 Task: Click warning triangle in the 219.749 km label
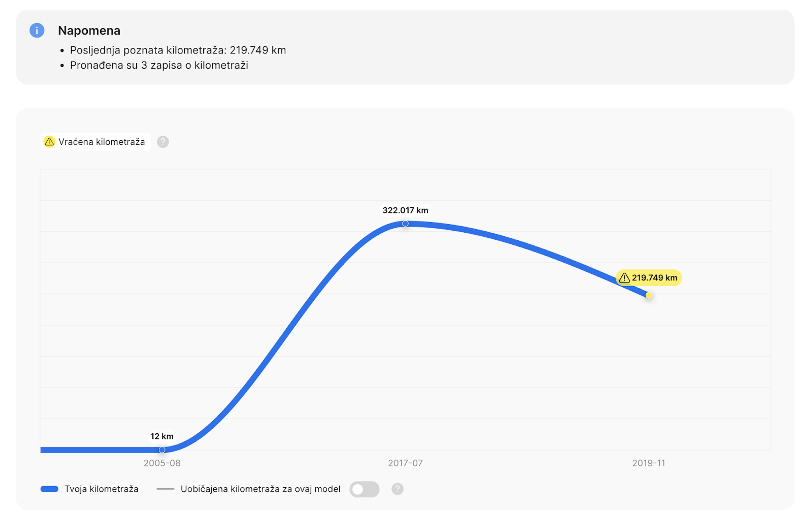coord(624,278)
